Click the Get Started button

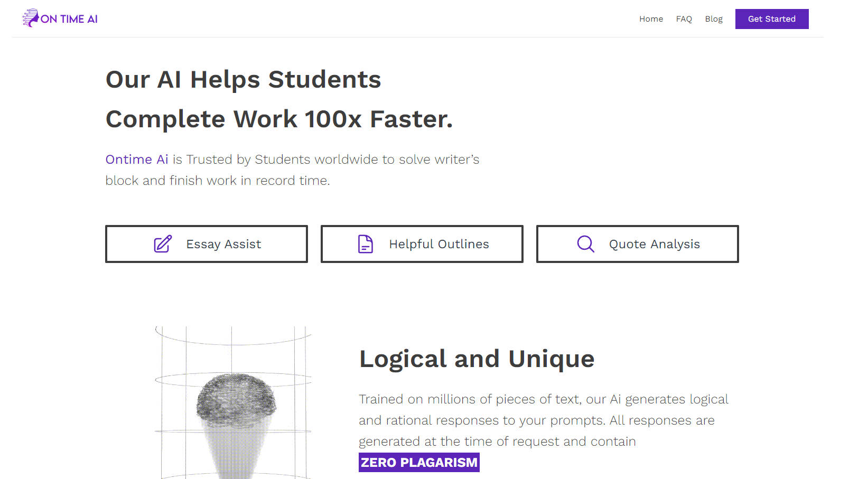click(771, 19)
